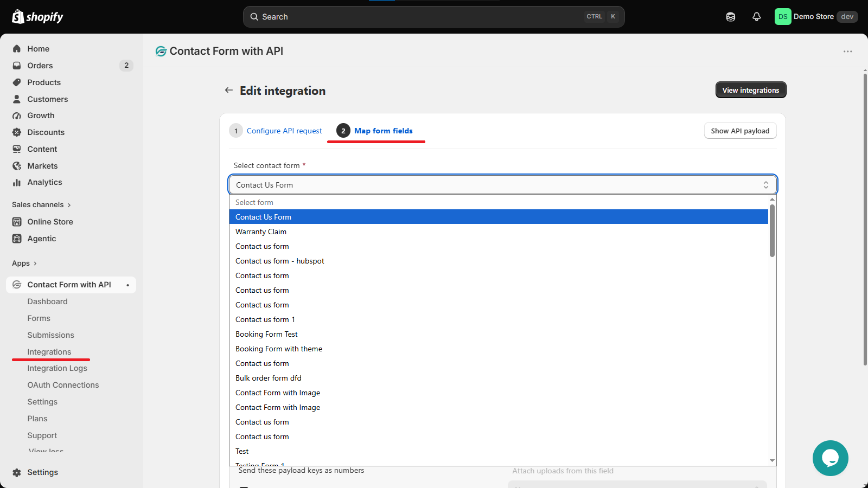This screenshot has width=868, height=488.
Task: Expand the Apps section
Action: coord(24,264)
